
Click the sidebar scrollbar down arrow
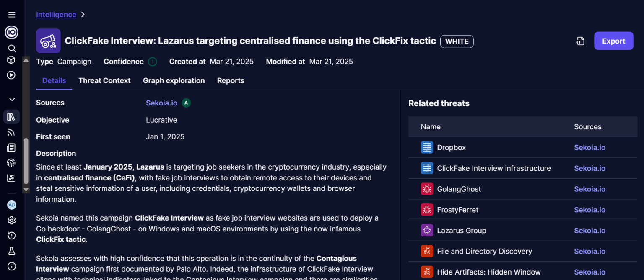[x=26, y=189]
